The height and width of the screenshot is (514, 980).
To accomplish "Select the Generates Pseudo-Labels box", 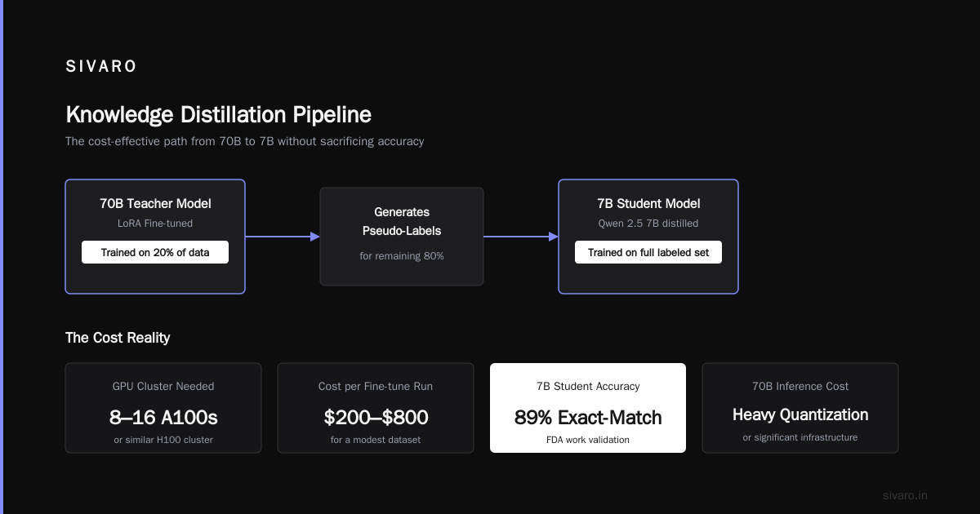I will tap(402, 237).
